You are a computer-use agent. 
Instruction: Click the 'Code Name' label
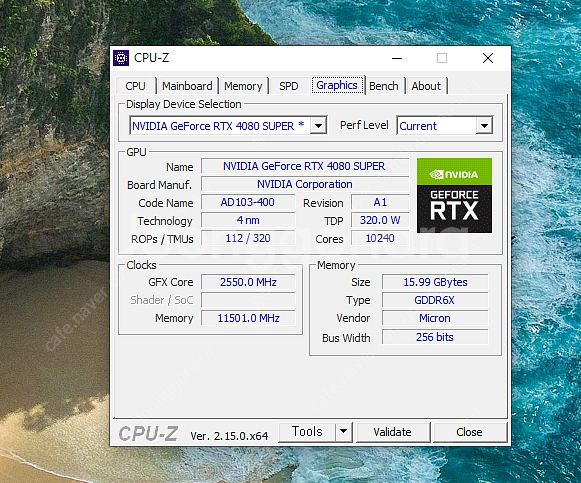click(166, 203)
